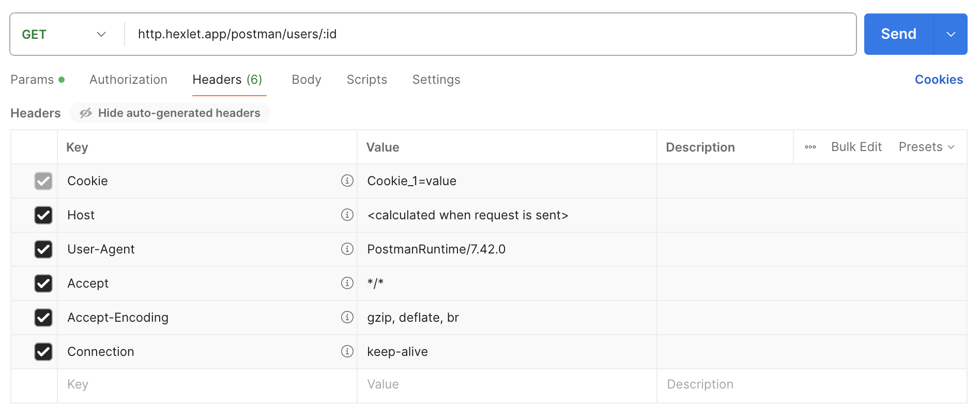Screen dimensions: 980x419
Task: Disable the User-Agent header checkbox
Action: [43, 249]
